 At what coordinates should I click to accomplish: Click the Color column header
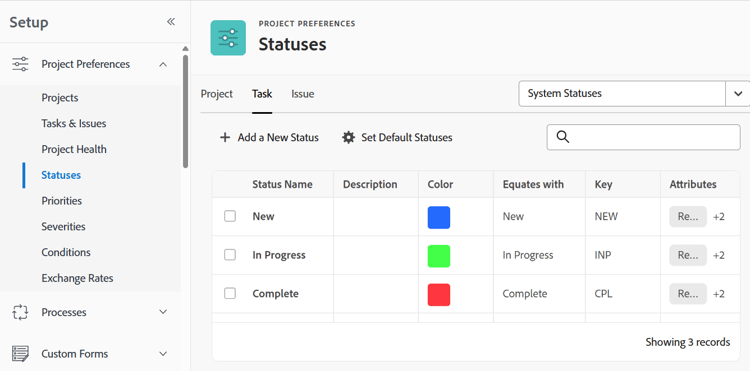[x=440, y=185]
